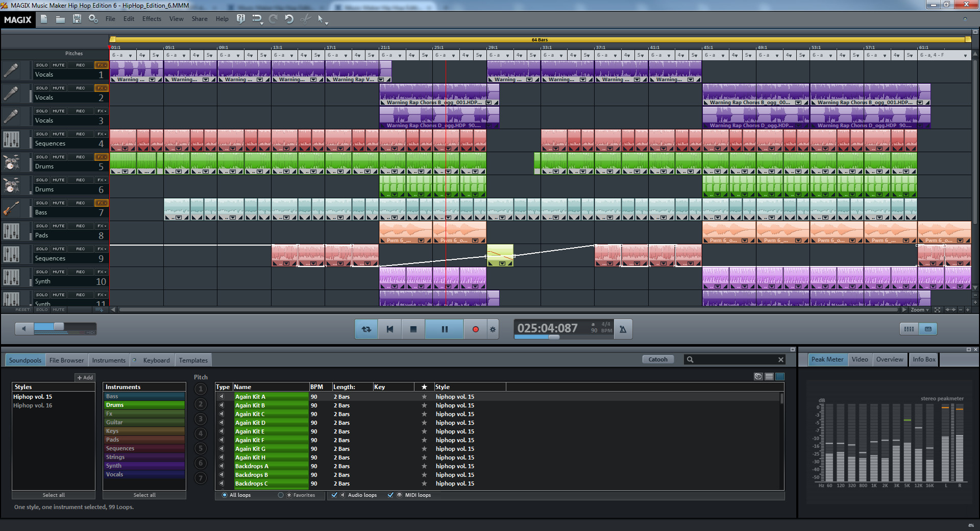980x531 pixels.
Task: Open the Effects menu
Action: coord(151,19)
